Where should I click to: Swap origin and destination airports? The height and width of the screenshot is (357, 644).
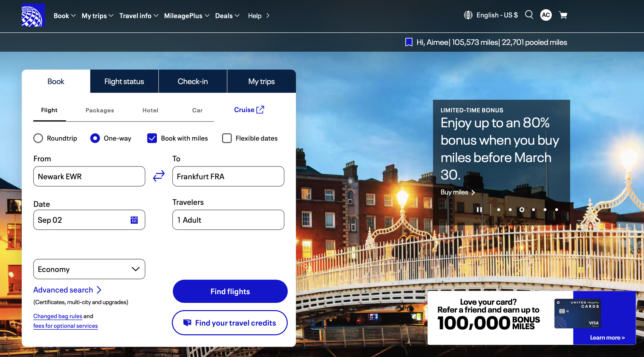[x=159, y=176]
